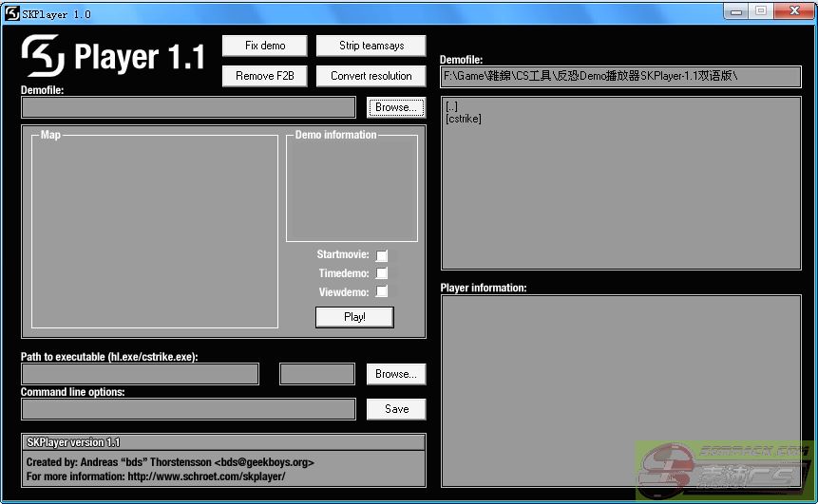
Task: Browse for a demo file
Action: coord(395,107)
